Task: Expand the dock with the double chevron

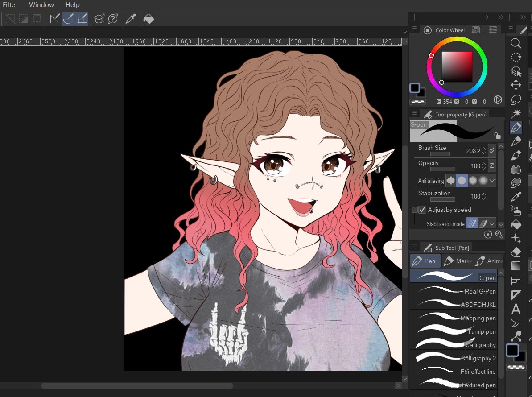Action: (x=501, y=17)
